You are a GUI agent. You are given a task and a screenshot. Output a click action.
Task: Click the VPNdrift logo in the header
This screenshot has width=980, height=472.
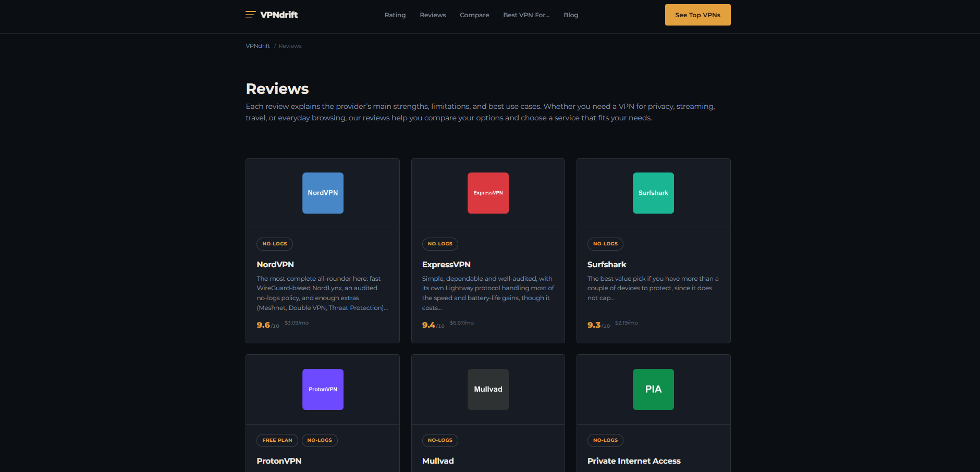279,15
